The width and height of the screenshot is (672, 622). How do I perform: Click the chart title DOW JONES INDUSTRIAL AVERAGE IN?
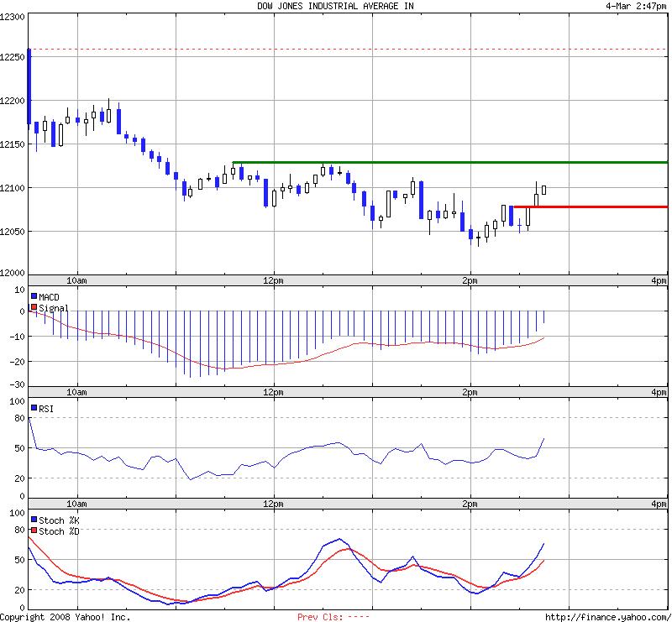pos(335,6)
